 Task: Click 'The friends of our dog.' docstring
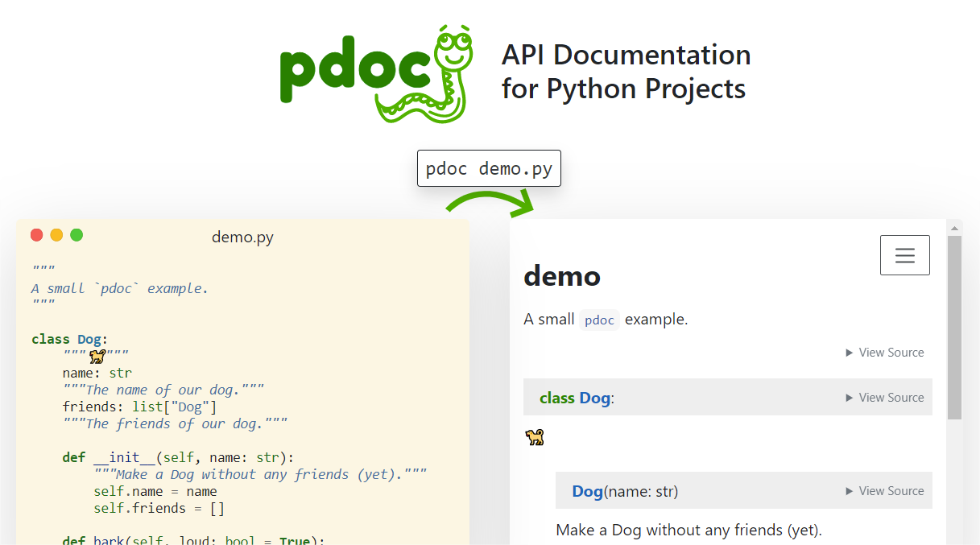click(175, 424)
